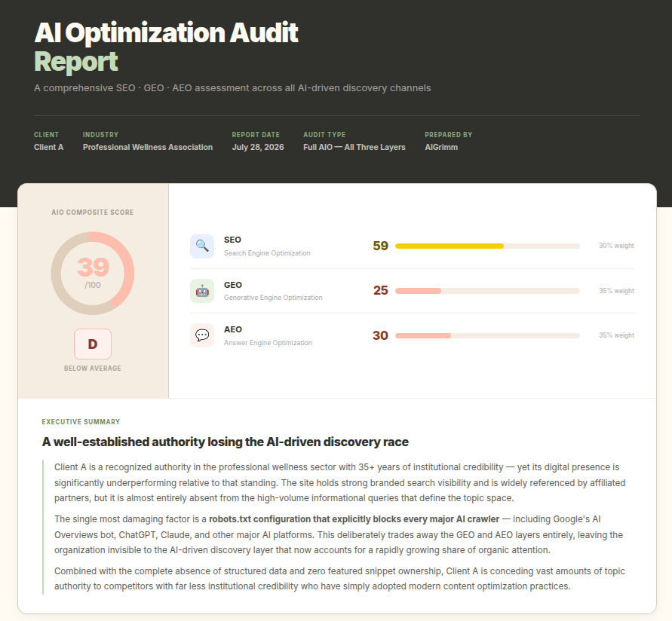Click the 'A well-established authority' summary heading
The image size is (672, 621).
[x=225, y=442]
